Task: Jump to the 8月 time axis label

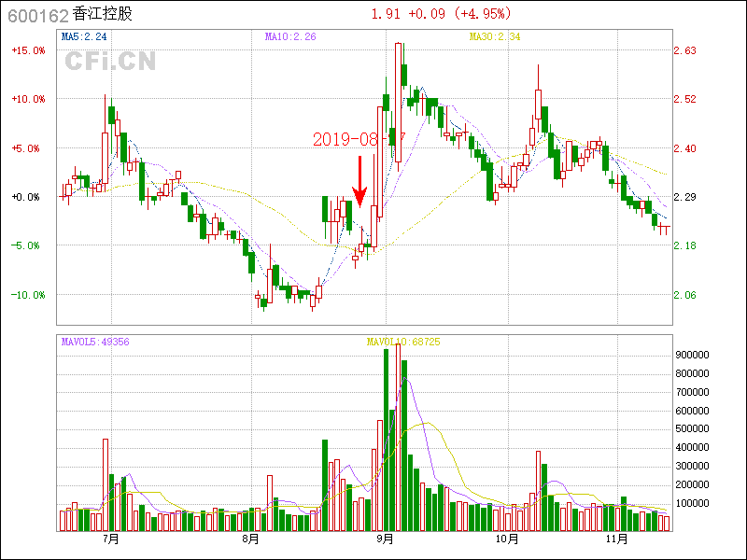Action: coord(249,539)
